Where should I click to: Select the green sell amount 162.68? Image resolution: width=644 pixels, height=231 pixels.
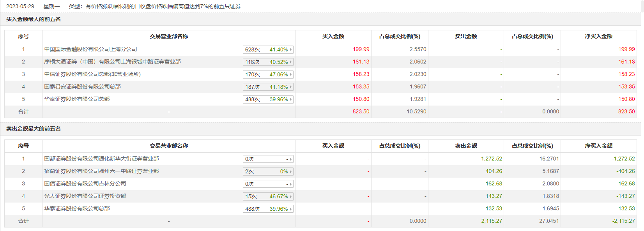tap(494, 183)
